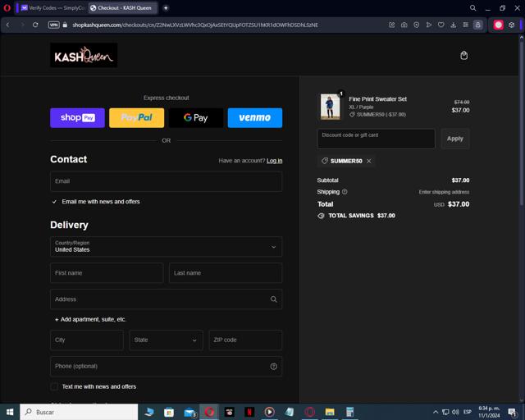The image size is (525, 420).
Task: Click the Discount code or gift card field
Action: 376,139
